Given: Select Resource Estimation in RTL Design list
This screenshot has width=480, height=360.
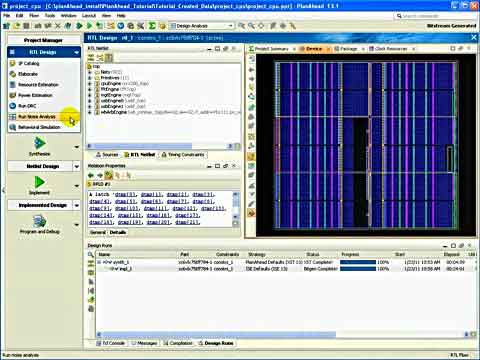Looking at the screenshot, I should pyautogui.click(x=38, y=84).
